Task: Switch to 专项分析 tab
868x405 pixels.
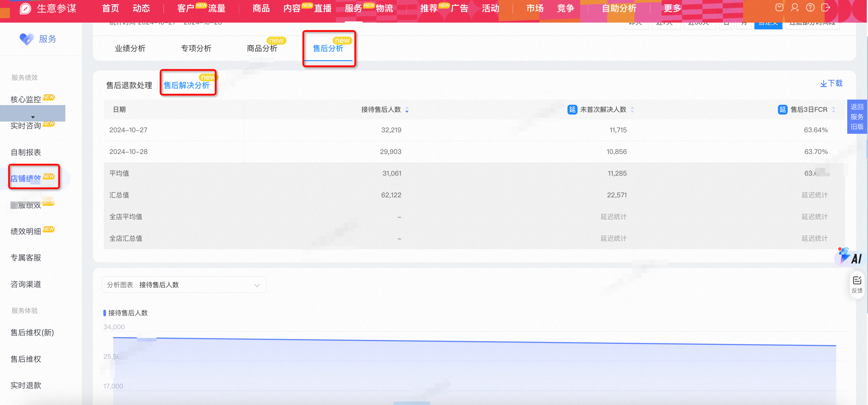Action: click(196, 49)
